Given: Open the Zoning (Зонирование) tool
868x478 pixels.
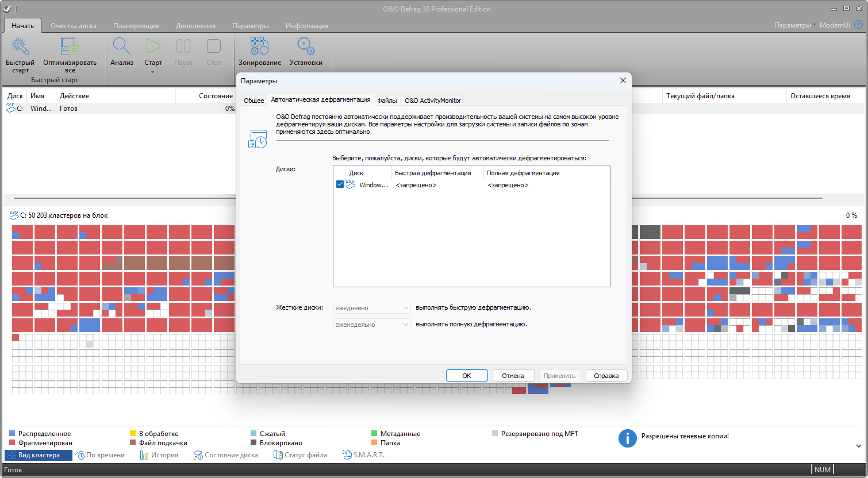Looking at the screenshot, I should [259, 47].
